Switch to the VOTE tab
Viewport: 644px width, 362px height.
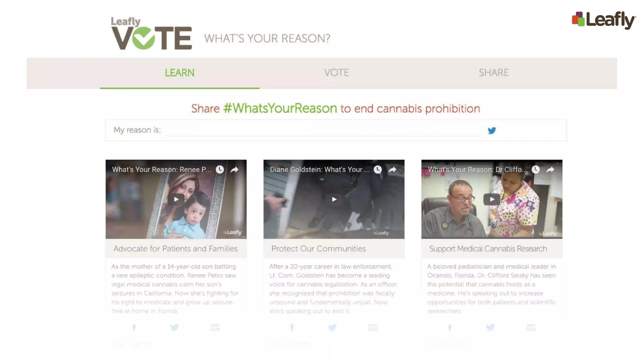pyautogui.click(x=336, y=73)
